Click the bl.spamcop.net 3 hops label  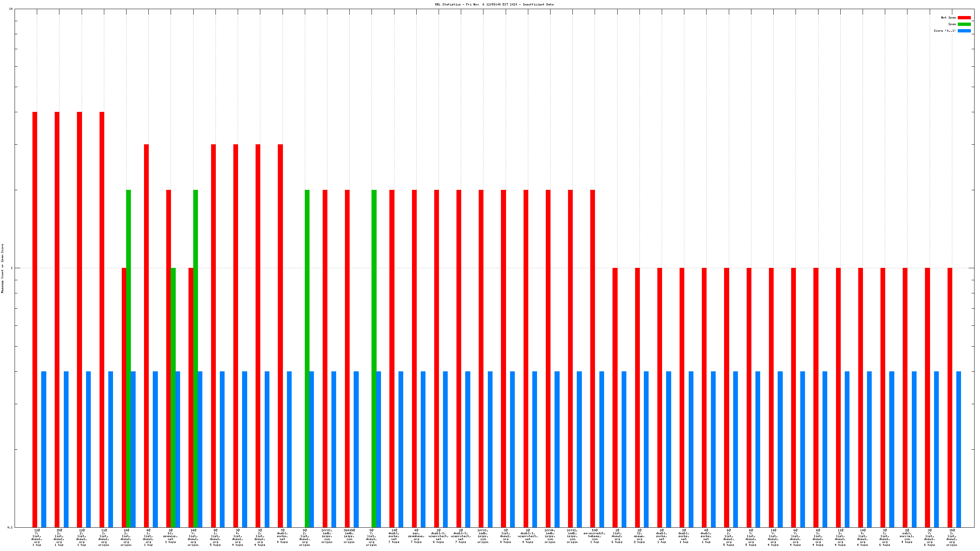coord(170,536)
